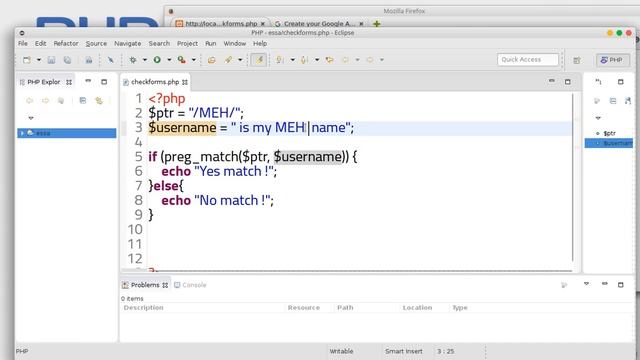640x360 pixels.
Task: Click the blue wand toolbar icon
Action: (x=111, y=60)
